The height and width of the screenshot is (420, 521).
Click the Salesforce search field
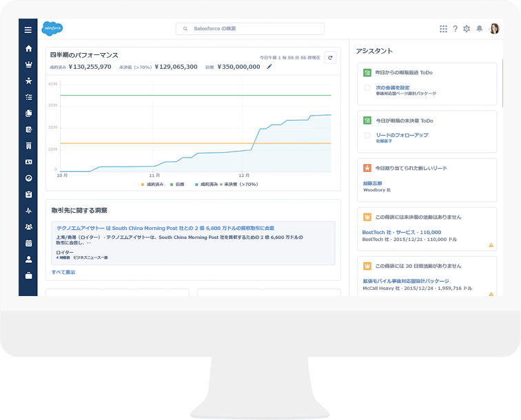point(249,29)
